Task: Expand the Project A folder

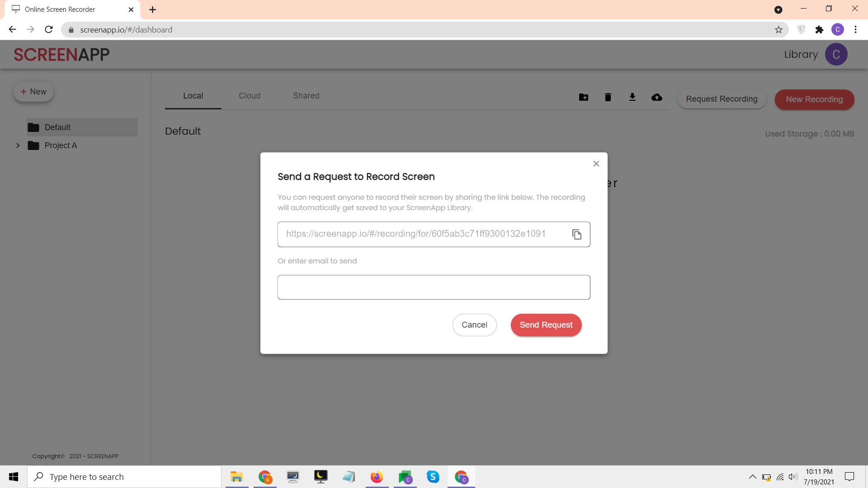Action: (x=18, y=145)
